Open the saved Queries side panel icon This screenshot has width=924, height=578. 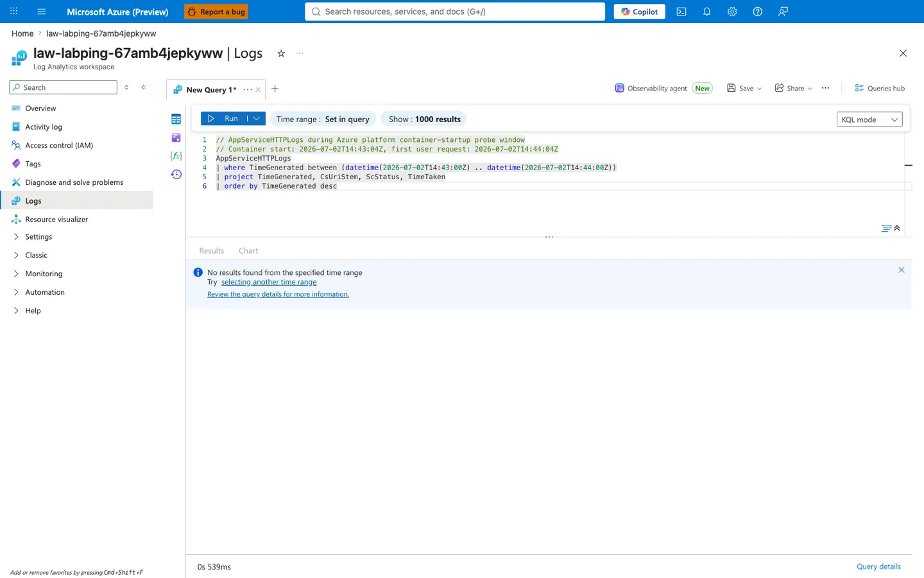pyautogui.click(x=176, y=137)
